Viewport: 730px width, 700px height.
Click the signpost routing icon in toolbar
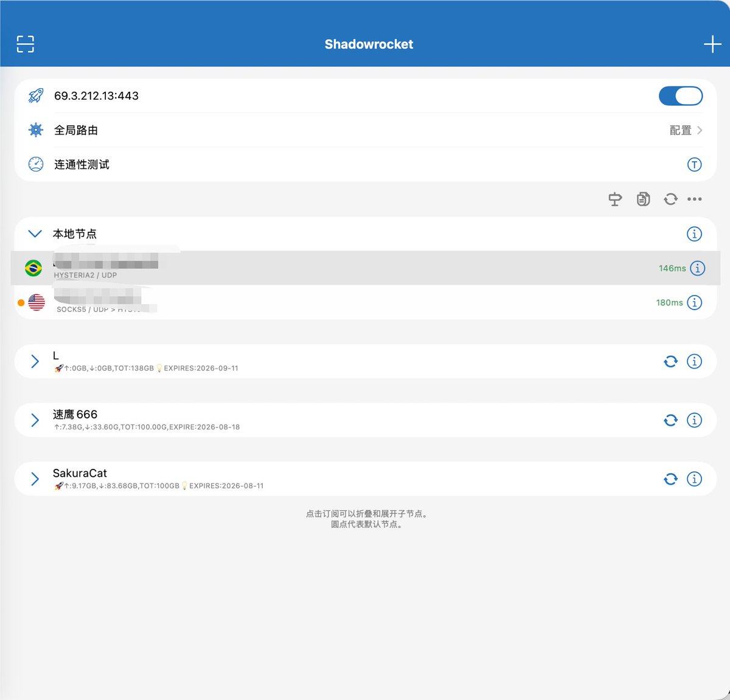tap(615, 199)
